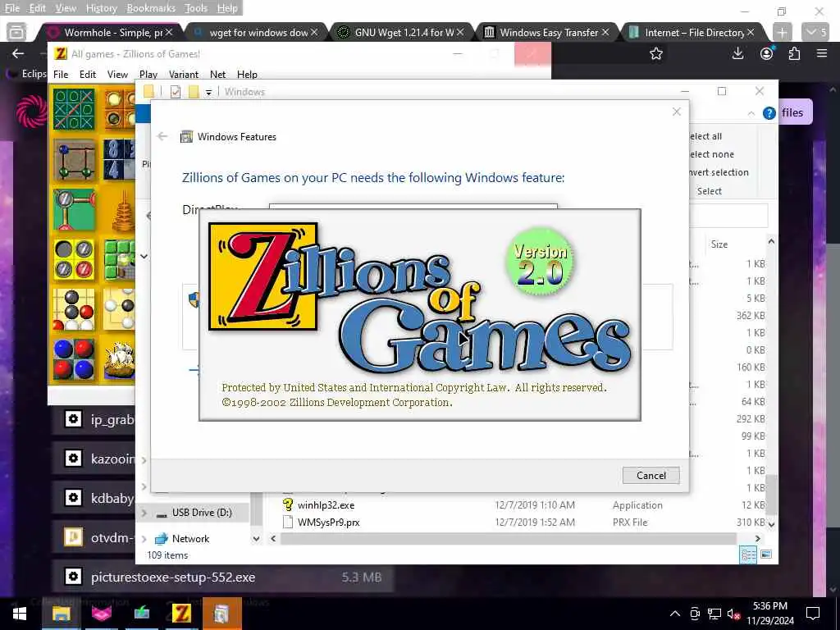840x630 pixels.
Task: Select winhlp32.exe in the file list
Action: [x=326, y=505]
